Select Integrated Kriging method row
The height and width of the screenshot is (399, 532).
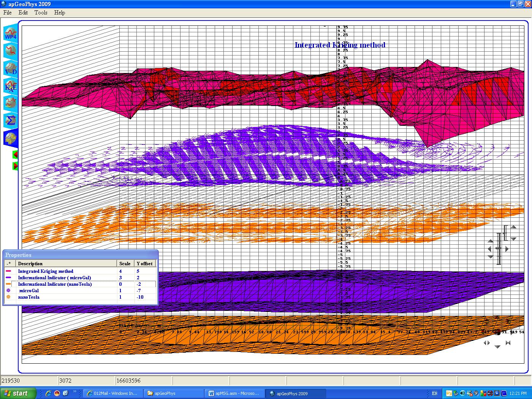pyautogui.click(x=46, y=271)
